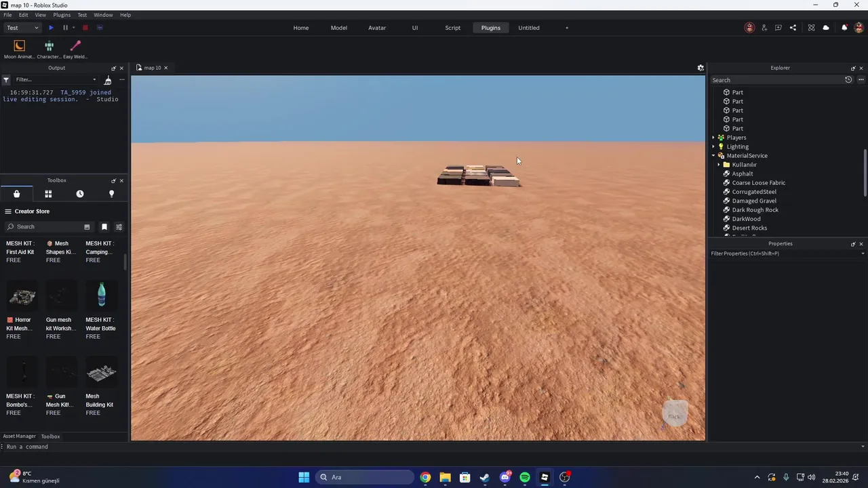Screen dimensions: 868x488
Task: Open Spotify from taskbar
Action: (525, 477)
